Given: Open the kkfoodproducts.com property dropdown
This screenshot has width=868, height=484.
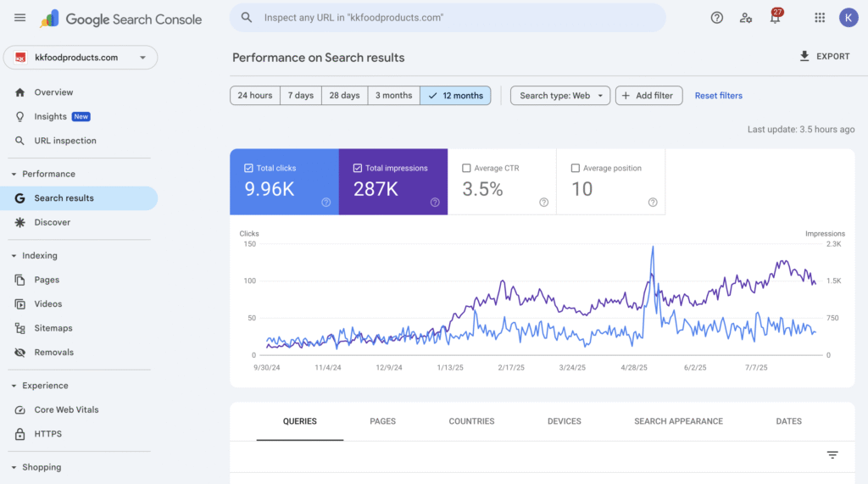Looking at the screenshot, I should pyautogui.click(x=81, y=58).
